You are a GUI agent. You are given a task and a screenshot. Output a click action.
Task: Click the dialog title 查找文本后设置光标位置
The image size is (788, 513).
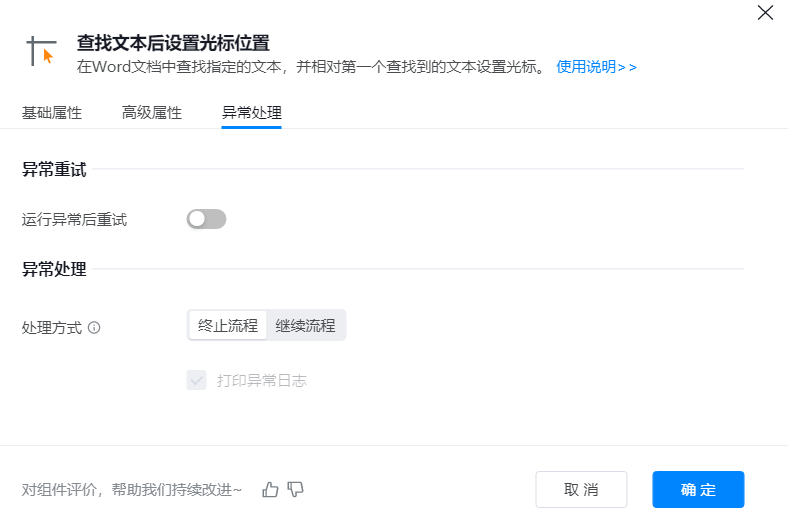(x=174, y=43)
